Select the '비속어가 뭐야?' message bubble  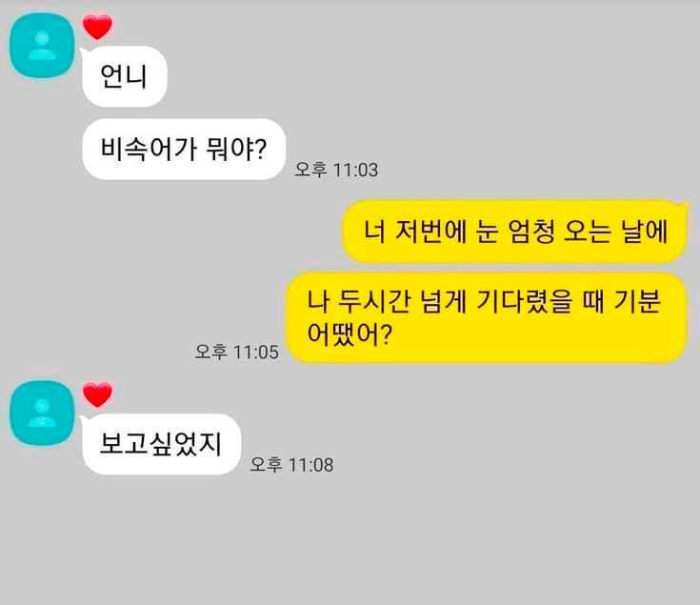184,150
